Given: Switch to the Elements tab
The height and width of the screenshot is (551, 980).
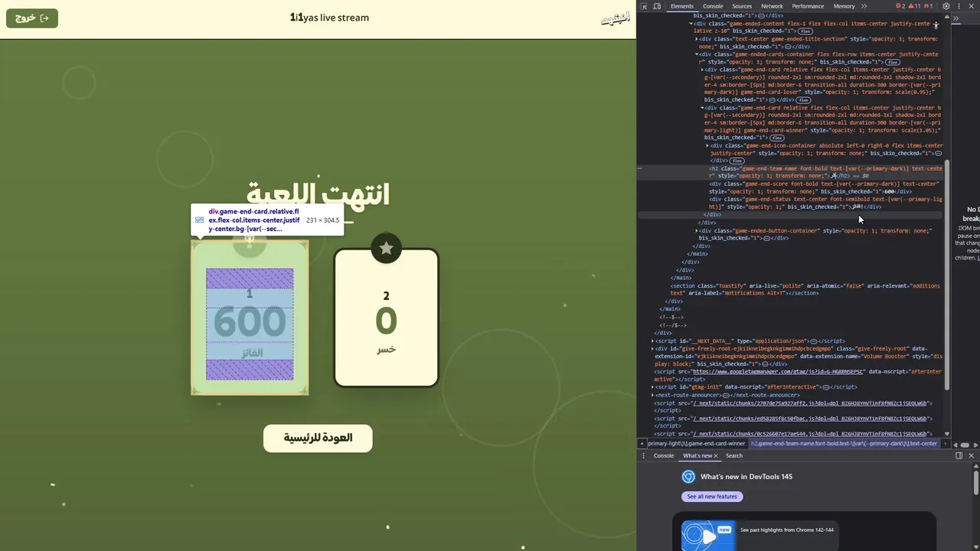Looking at the screenshot, I should point(681,6).
